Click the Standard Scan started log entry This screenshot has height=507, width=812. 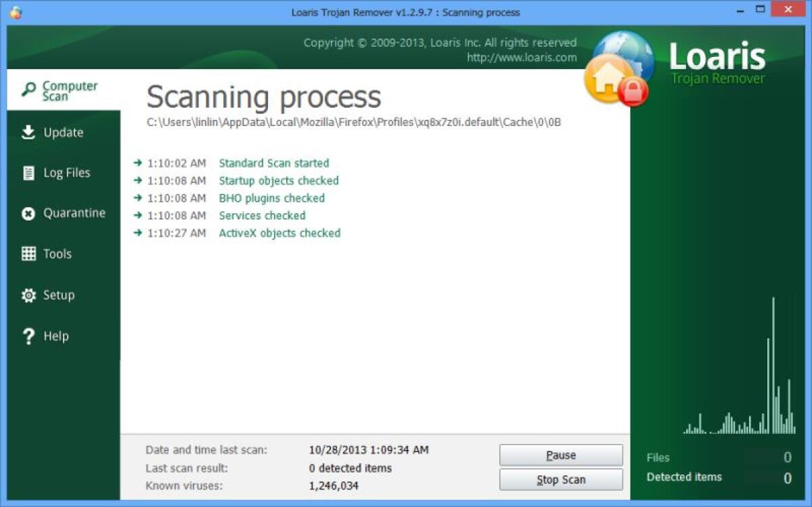[273, 163]
